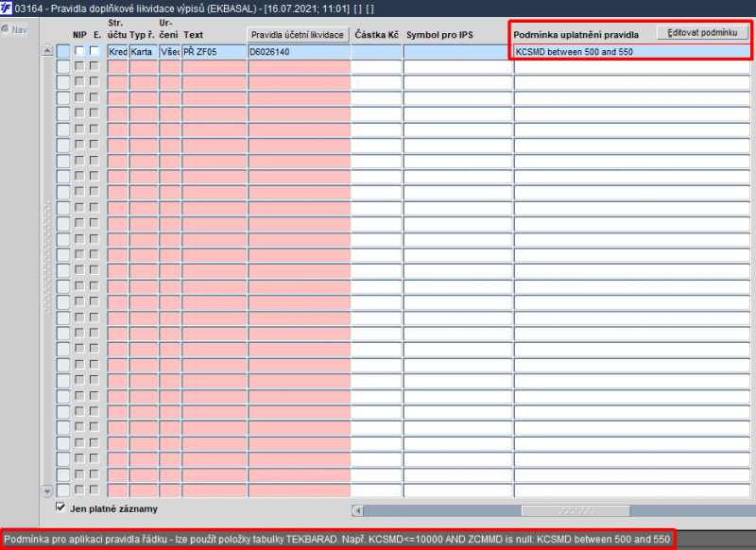Viewport: 756px width, 550px height.
Task: Tick the E. checkbox in PŘ ZF05 row
Action: pos(94,51)
